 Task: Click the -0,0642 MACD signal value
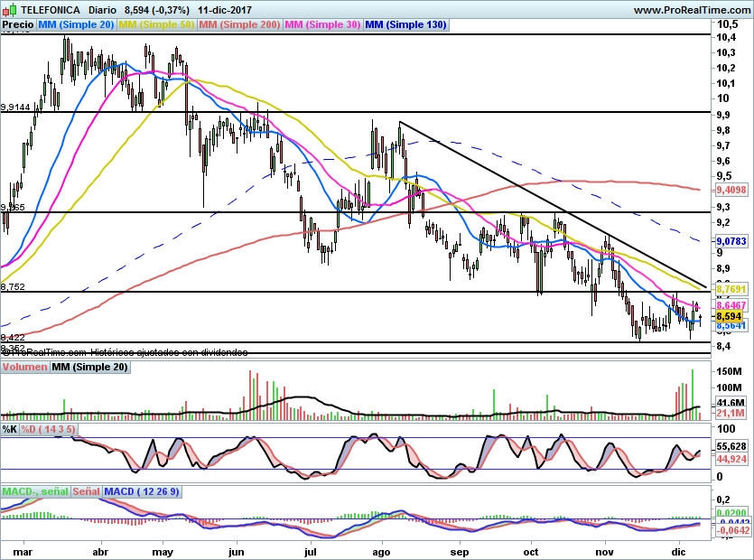click(x=732, y=530)
